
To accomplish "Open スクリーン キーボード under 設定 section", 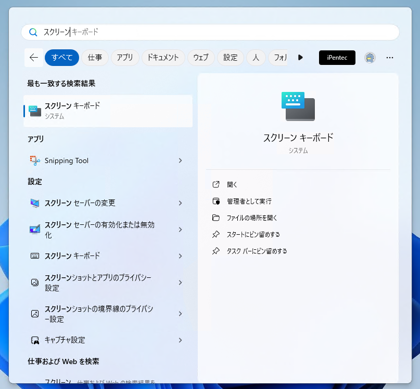I will pyautogui.click(x=108, y=256).
